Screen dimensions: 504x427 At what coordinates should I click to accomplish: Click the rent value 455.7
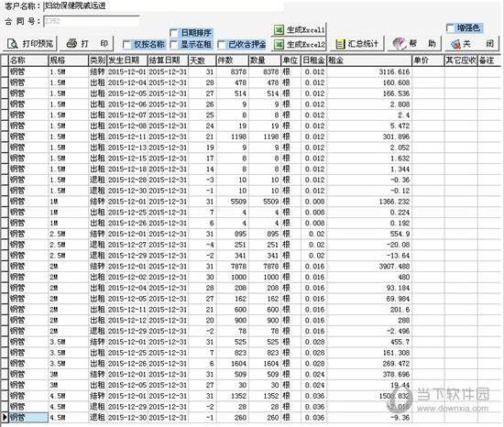tap(400, 342)
